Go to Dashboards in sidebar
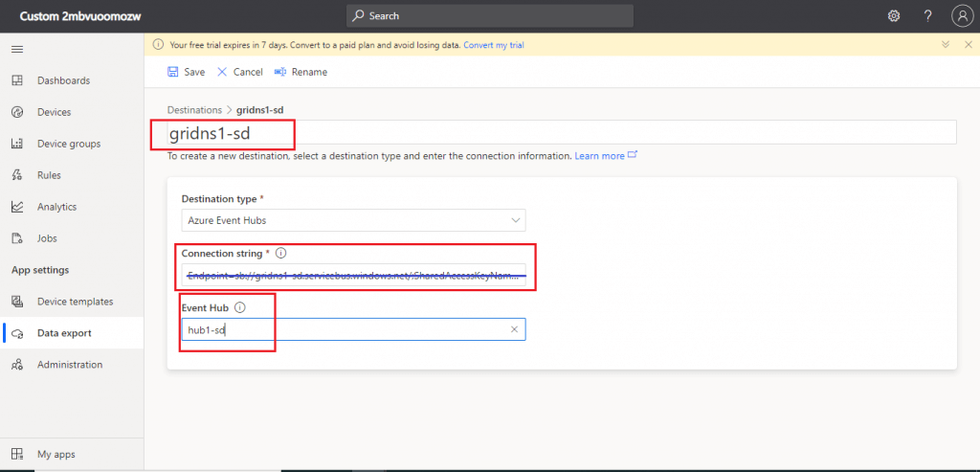This screenshot has width=980, height=472. point(63,80)
